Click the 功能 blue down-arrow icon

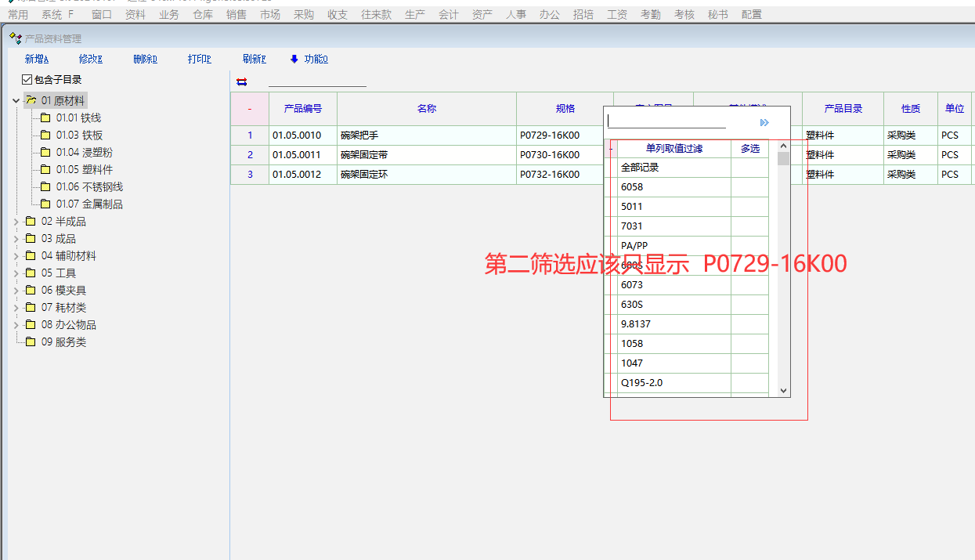click(x=294, y=59)
